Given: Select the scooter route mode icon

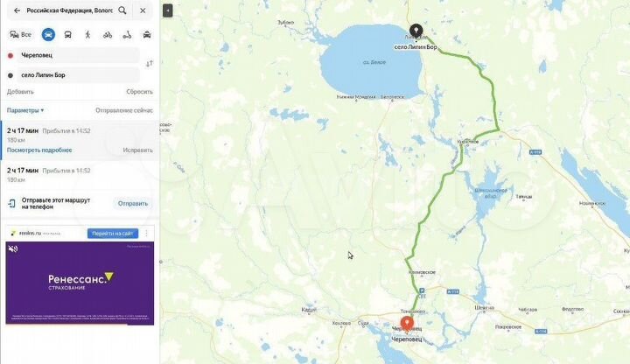Looking at the screenshot, I should (x=127, y=35).
